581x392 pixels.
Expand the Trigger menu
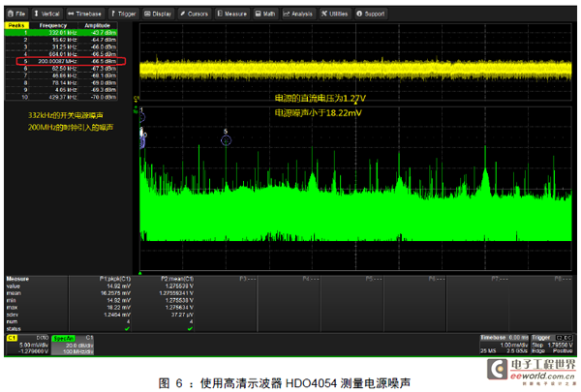(x=125, y=15)
